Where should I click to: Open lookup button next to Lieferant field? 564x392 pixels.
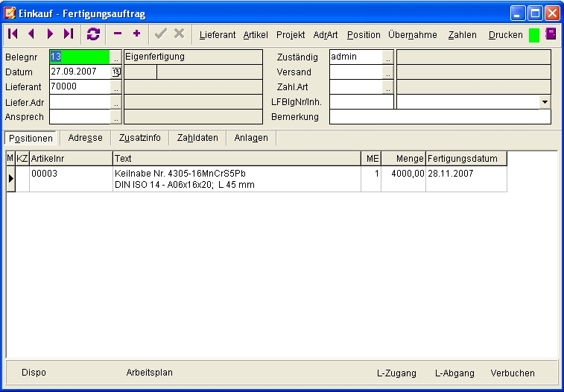point(115,87)
